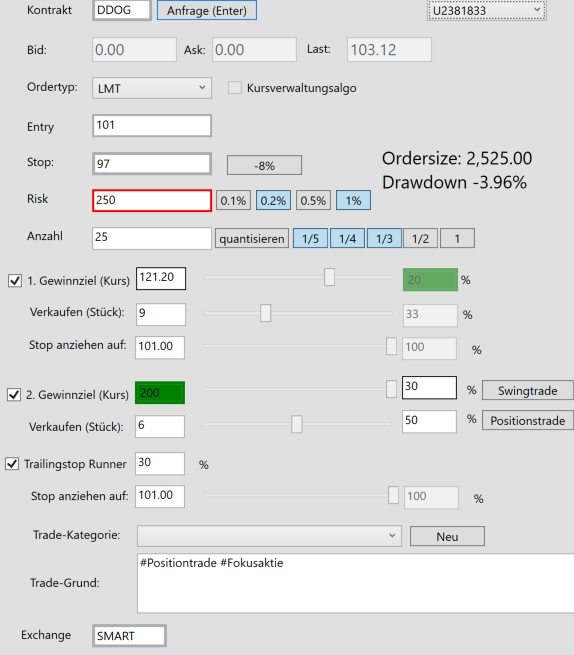The height and width of the screenshot is (655, 574).
Task: Click the second Verkaufen (Stück) slider handle
Action: tap(297, 424)
